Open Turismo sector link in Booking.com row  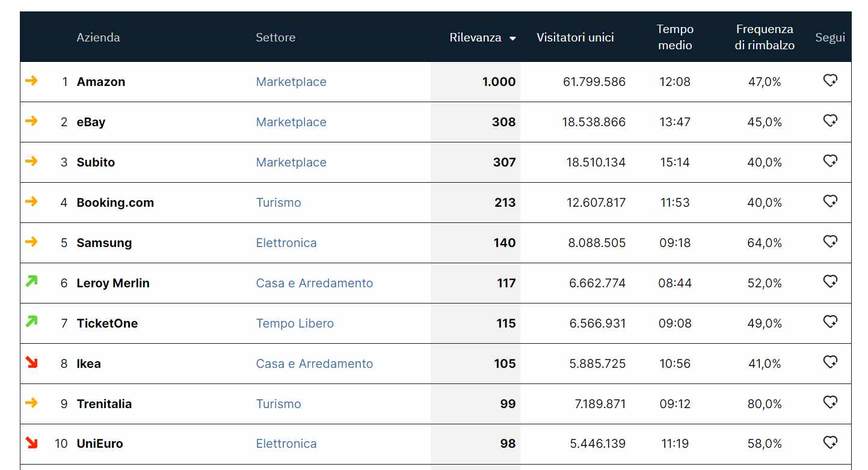(x=279, y=203)
